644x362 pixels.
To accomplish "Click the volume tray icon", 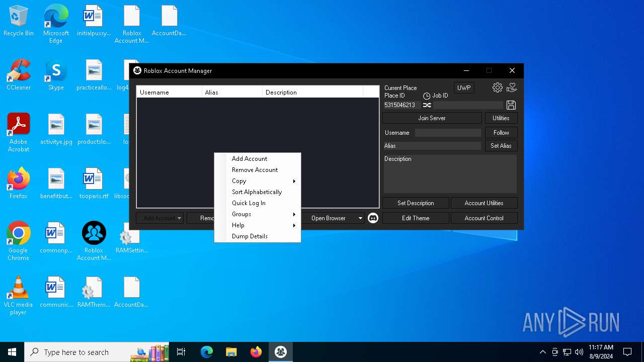I will 579,352.
